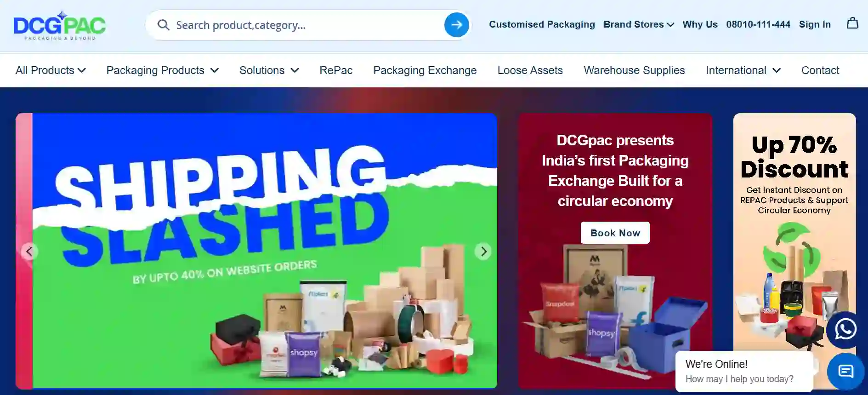
Task: Click the DCGPAC logo
Action: coord(60,26)
